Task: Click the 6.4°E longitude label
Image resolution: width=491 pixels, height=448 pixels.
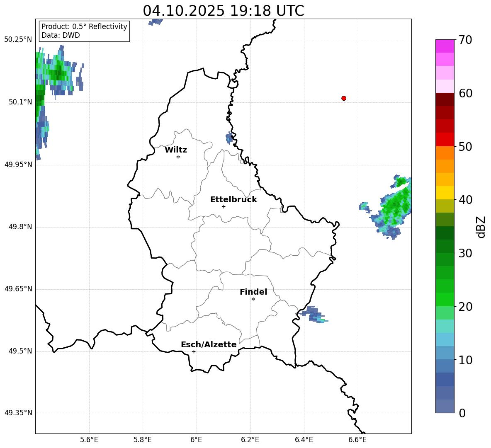Action: pyautogui.click(x=304, y=440)
